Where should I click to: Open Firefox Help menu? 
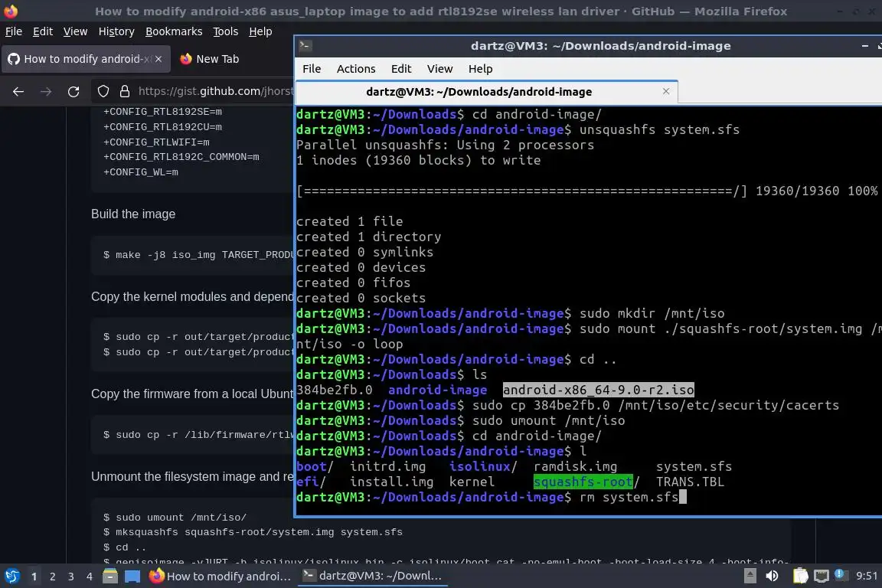(x=260, y=31)
